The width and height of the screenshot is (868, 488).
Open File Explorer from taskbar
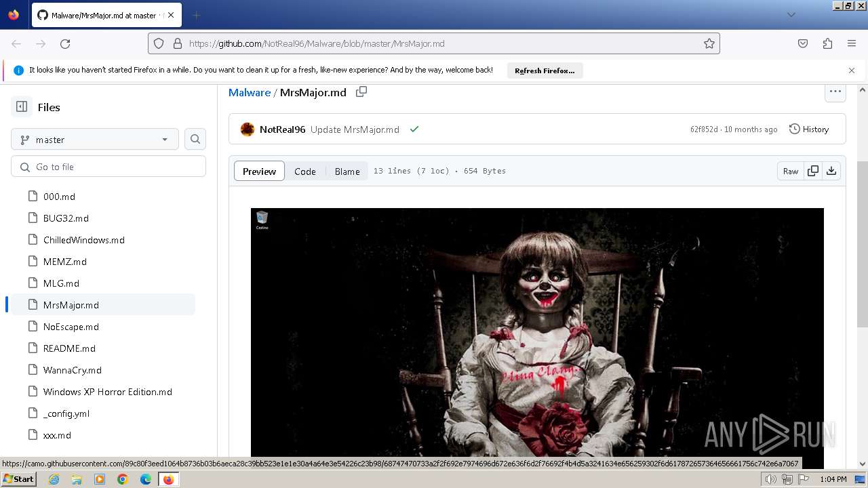tap(77, 479)
